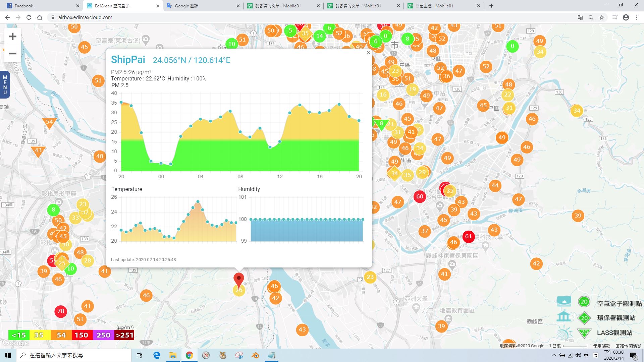Close the ShipPai info popup
Viewport: 644px width, 362px height.
coord(368,53)
